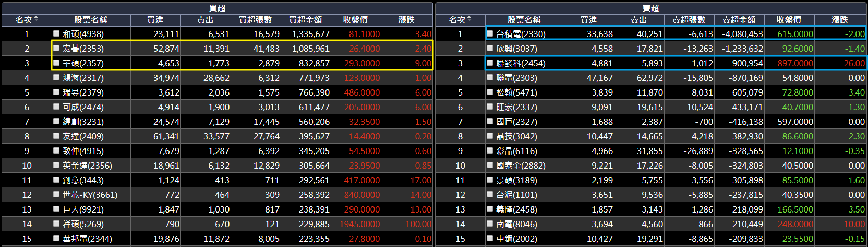Mark the checkbox beside 緯創(3231)

[x=56, y=121]
